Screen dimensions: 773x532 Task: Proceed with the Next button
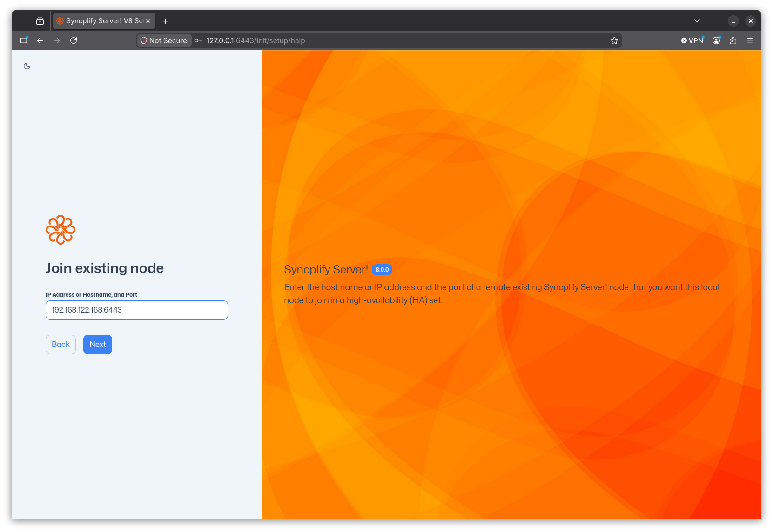click(98, 345)
